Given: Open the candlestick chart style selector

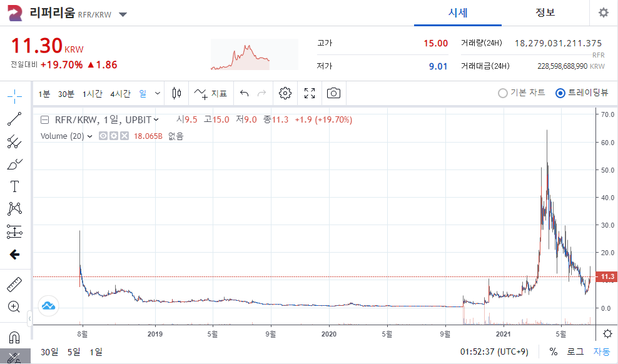Looking at the screenshot, I should point(177,93).
